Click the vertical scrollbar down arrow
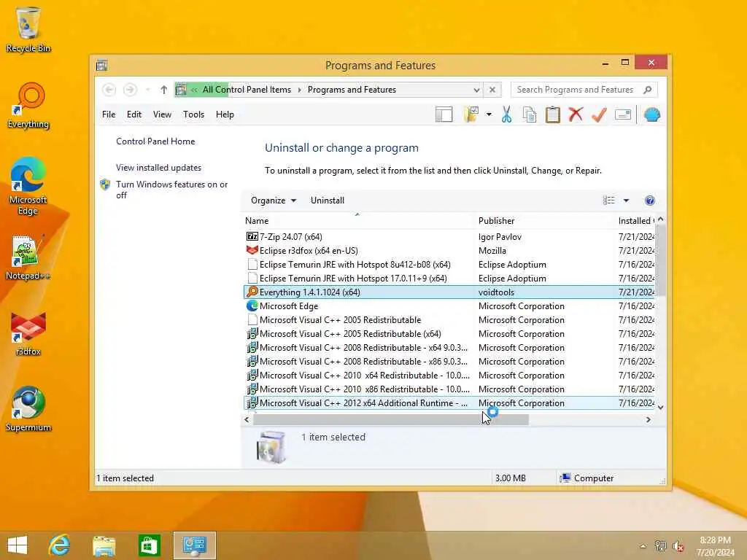This screenshot has height=560, width=747. tap(660, 407)
